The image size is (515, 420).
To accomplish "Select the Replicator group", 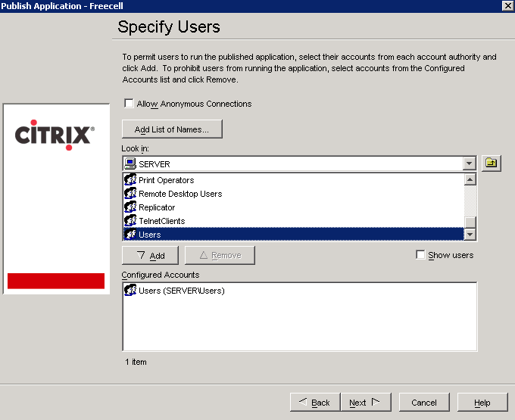I will 294,207.
